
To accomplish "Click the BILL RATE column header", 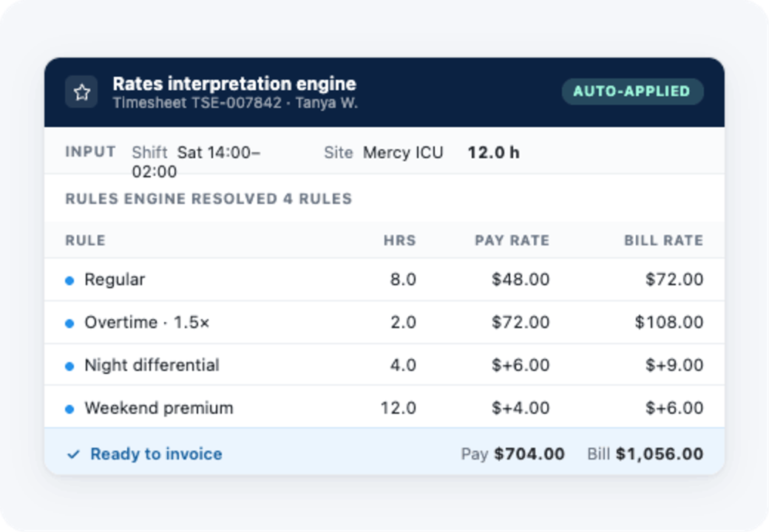I will 663,240.
